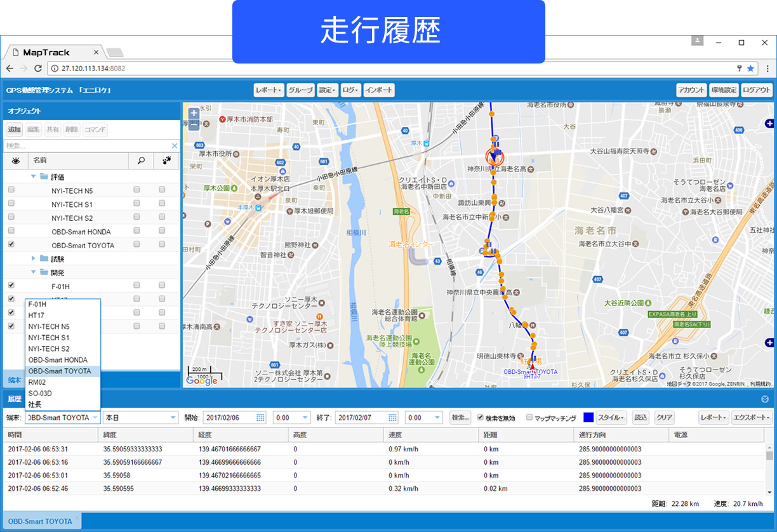The width and height of the screenshot is (777, 532).
Task: Click the 追加 add button
Action: click(x=15, y=130)
